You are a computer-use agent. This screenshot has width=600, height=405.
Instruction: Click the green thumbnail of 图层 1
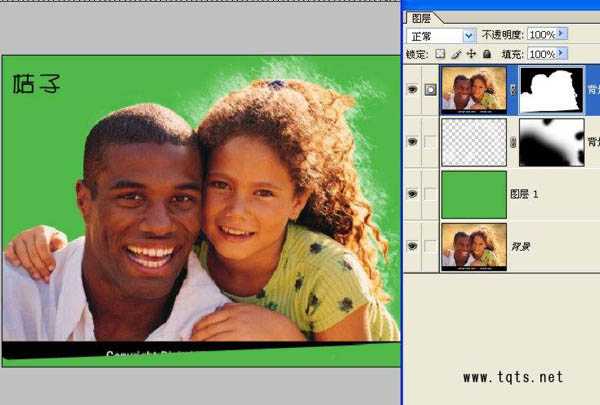click(474, 194)
